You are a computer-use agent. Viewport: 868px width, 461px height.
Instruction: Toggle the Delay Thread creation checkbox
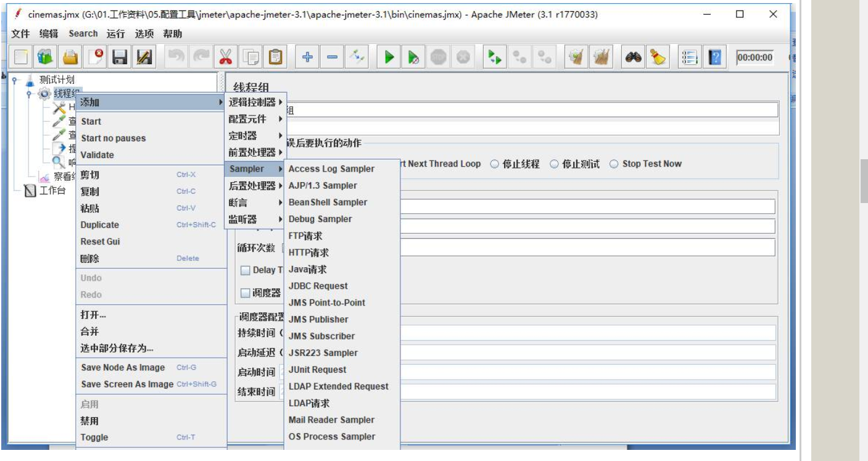pyautogui.click(x=246, y=270)
